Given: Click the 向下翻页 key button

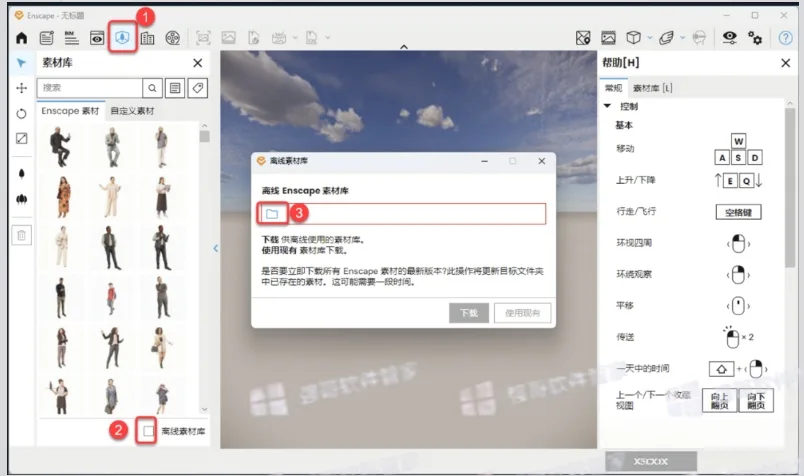Looking at the screenshot, I should pos(756,400).
